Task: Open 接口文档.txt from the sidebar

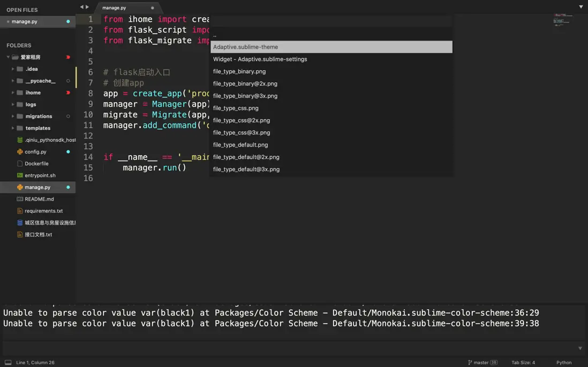Action: (38, 234)
